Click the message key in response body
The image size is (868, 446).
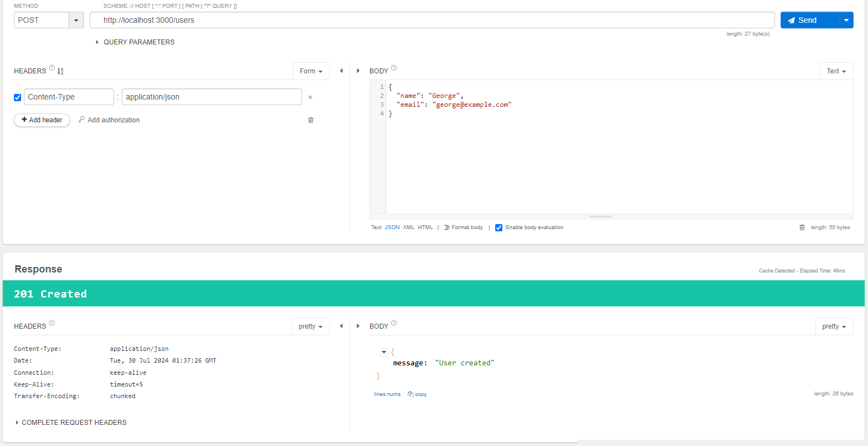tap(410, 363)
